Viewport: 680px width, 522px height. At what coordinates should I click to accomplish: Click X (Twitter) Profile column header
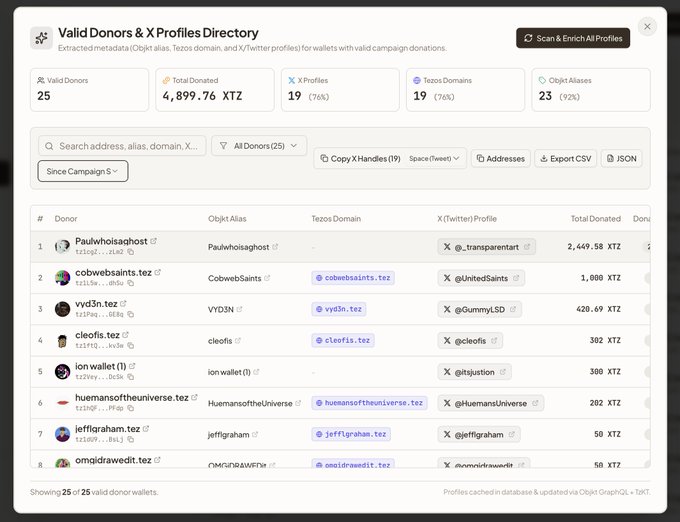pos(467,219)
